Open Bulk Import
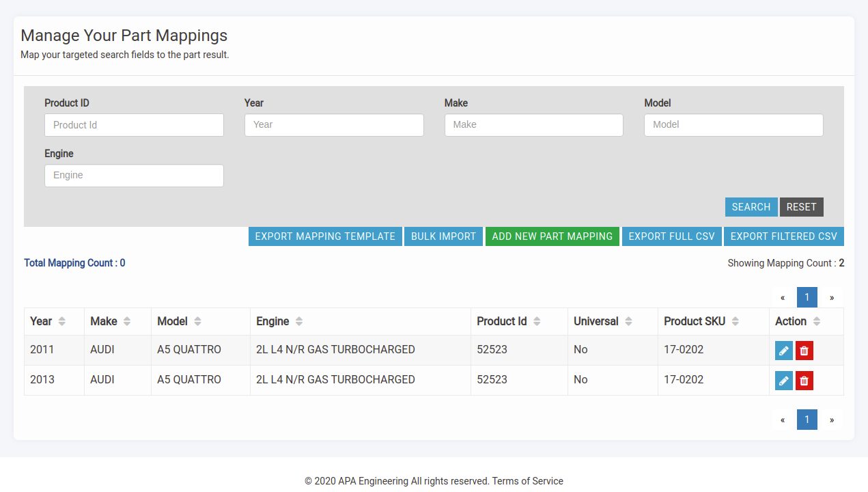This screenshot has height=492, width=868. tap(444, 236)
